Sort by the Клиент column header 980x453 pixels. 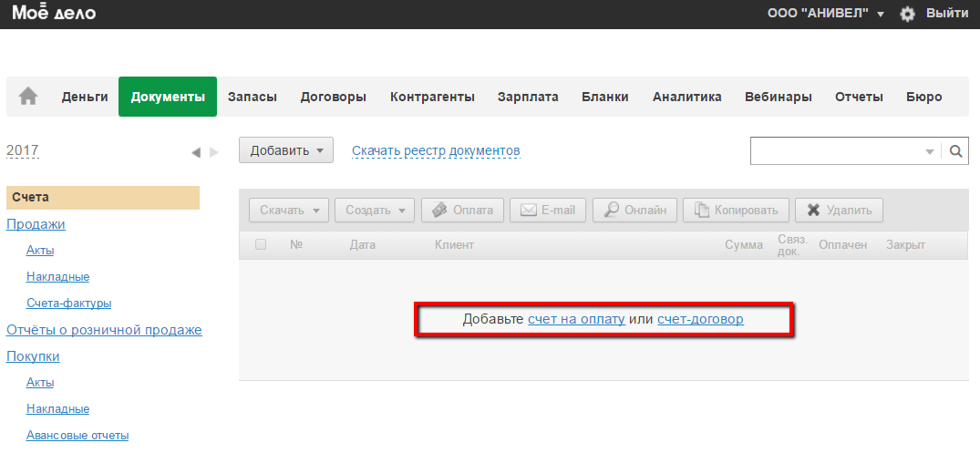point(454,245)
